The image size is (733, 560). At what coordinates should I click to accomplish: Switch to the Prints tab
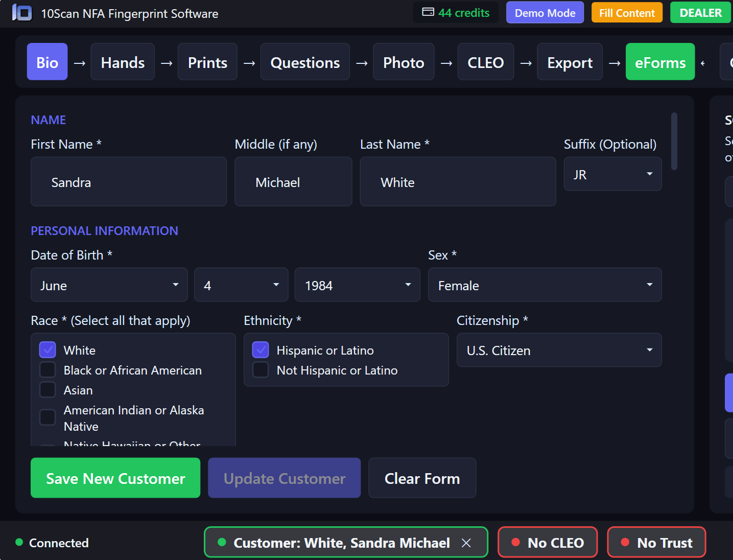point(207,62)
